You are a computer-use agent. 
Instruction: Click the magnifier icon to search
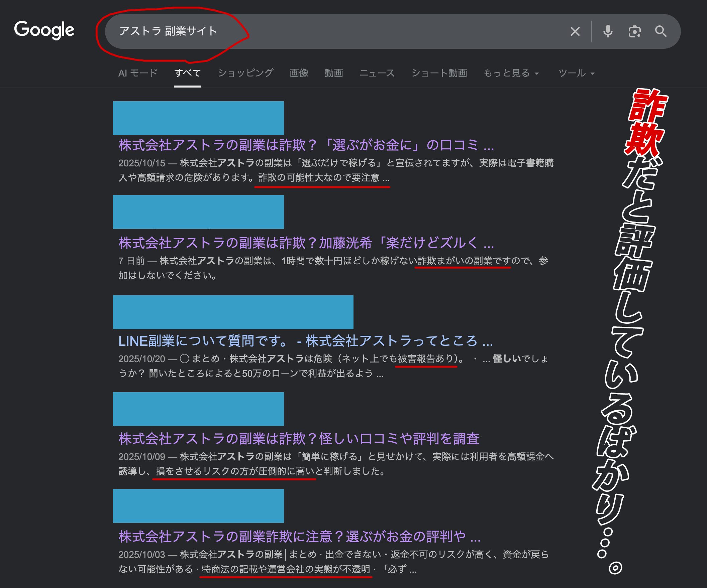661,31
